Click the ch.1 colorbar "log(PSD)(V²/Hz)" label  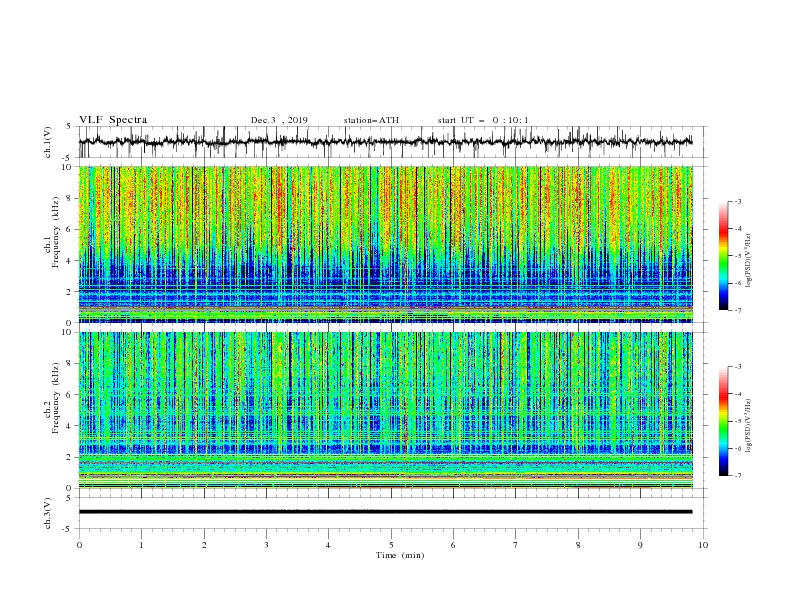749,261
